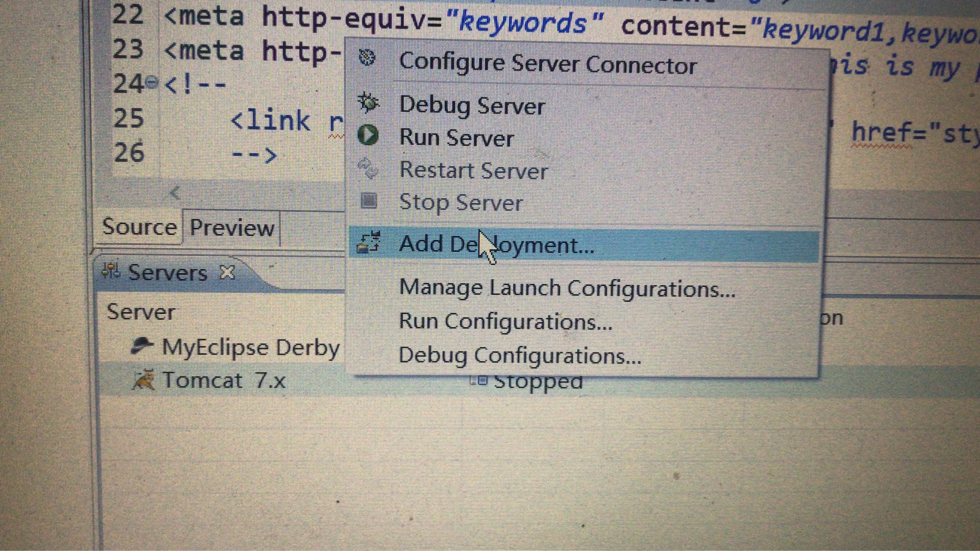Click the Stop Server square icon
Screen dimensions: 980x551
coord(368,201)
